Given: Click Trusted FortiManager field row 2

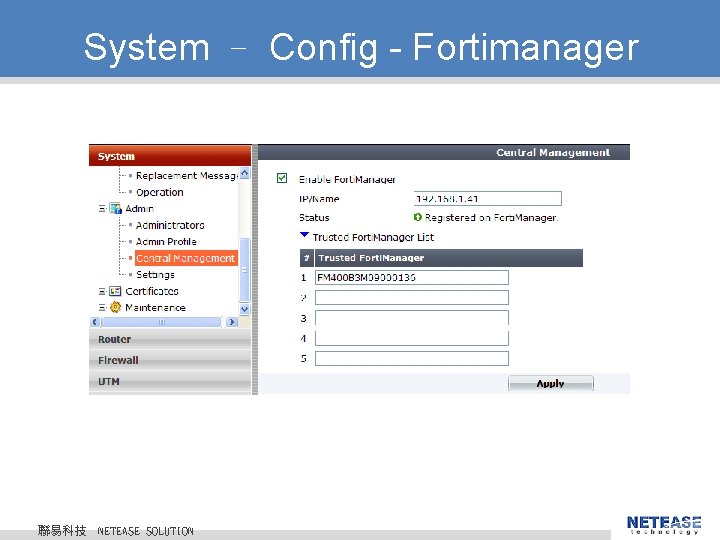Looking at the screenshot, I should coord(411,298).
